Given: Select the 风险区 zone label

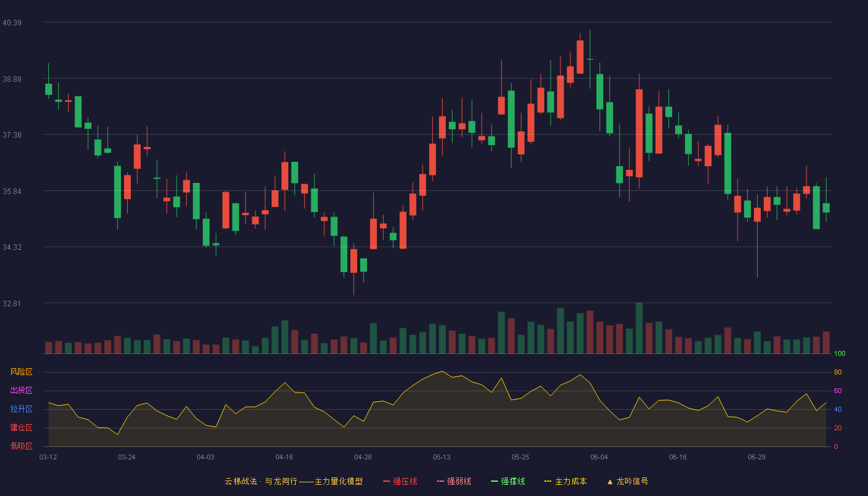Looking at the screenshot, I should point(22,372).
